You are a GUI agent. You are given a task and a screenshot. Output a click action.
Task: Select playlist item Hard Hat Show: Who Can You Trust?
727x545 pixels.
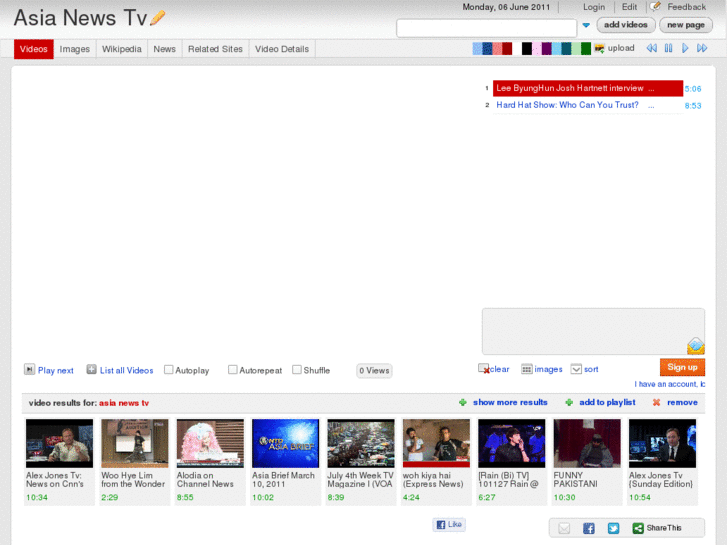pos(587,105)
